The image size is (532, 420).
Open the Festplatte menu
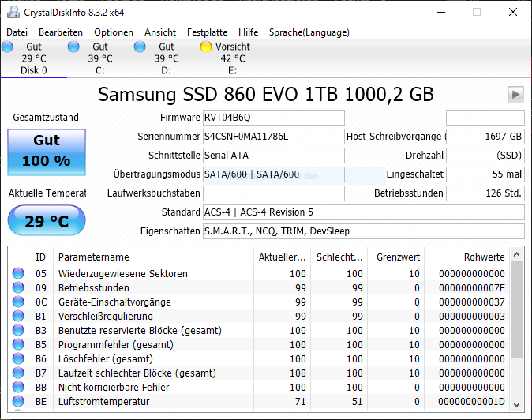[208, 32]
